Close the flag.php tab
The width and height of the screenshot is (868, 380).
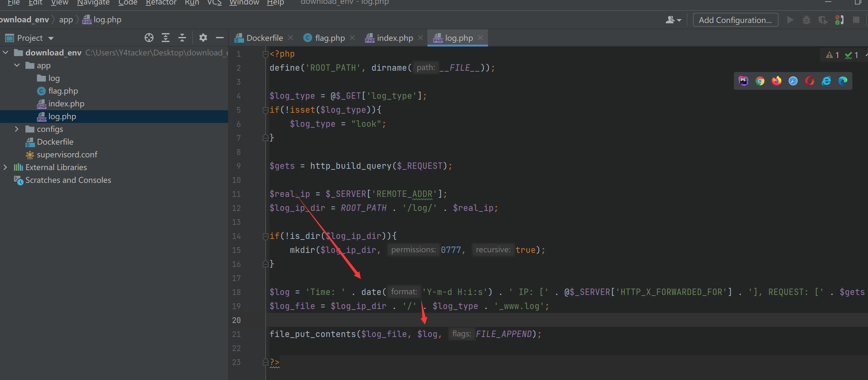(x=353, y=38)
